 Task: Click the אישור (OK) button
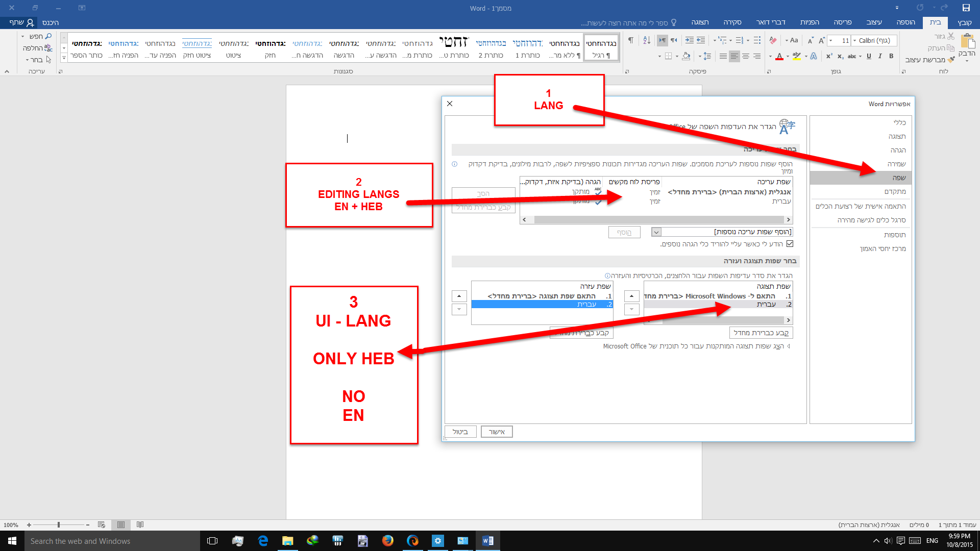[x=497, y=432]
